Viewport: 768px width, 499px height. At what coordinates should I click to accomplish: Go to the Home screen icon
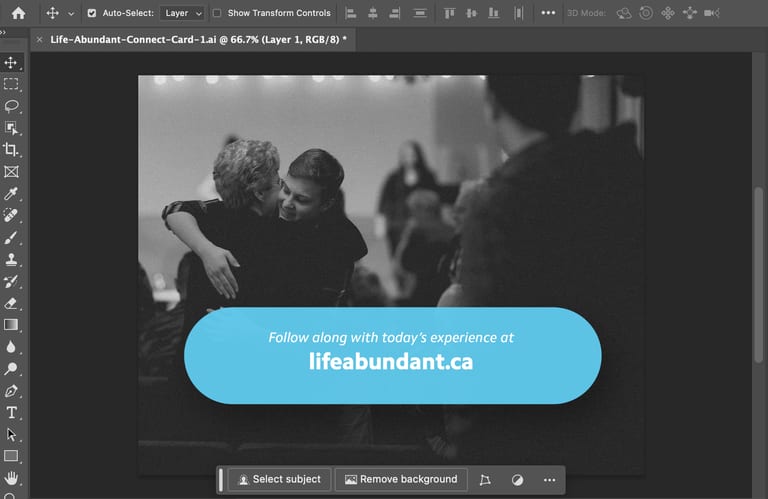tap(19, 13)
